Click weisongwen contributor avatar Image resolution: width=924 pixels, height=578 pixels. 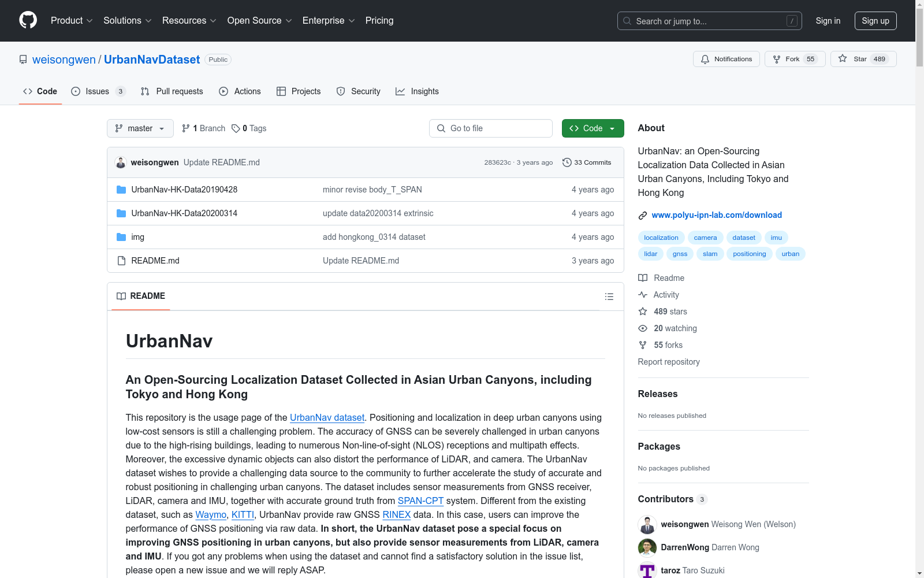647,524
